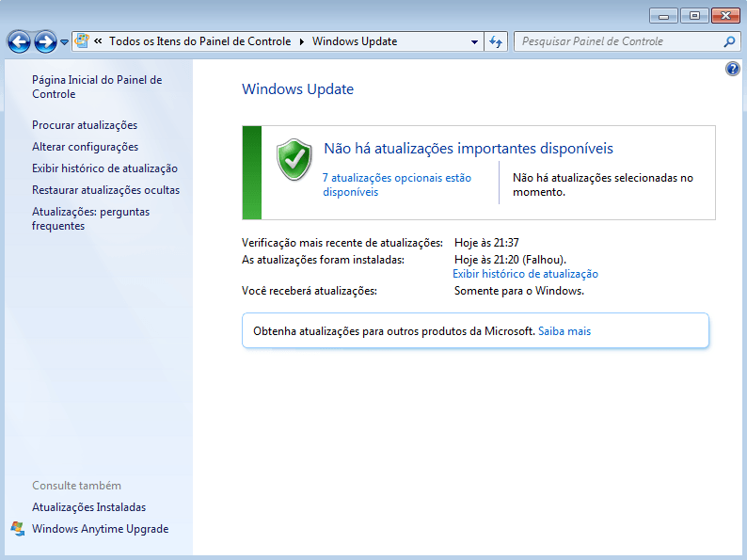Open 'Exibir histórico de atualização' in the sidebar

tap(104, 168)
